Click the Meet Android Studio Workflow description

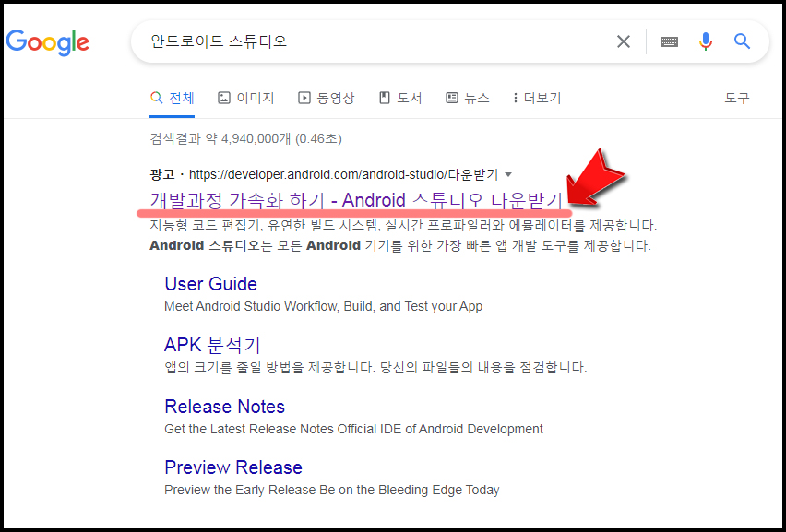point(323,306)
